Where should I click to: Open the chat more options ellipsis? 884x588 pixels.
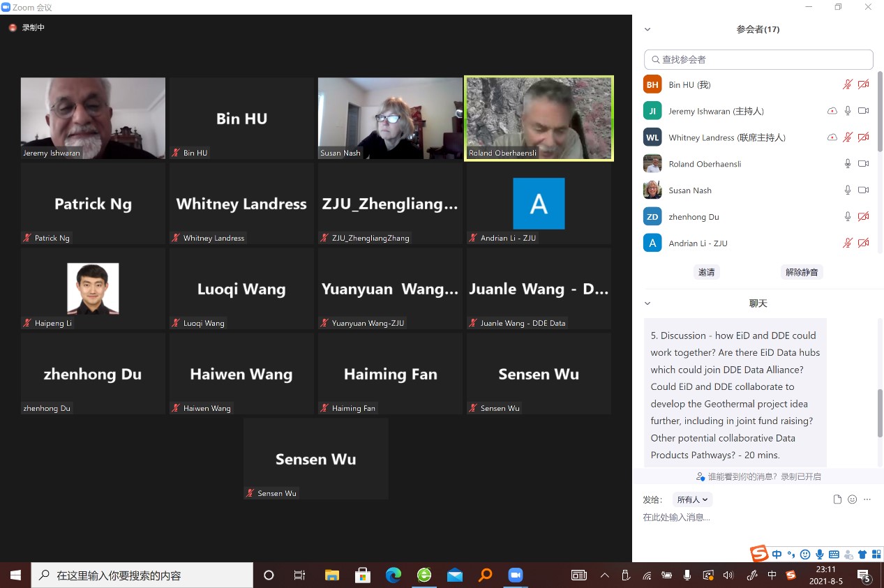(x=867, y=499)
